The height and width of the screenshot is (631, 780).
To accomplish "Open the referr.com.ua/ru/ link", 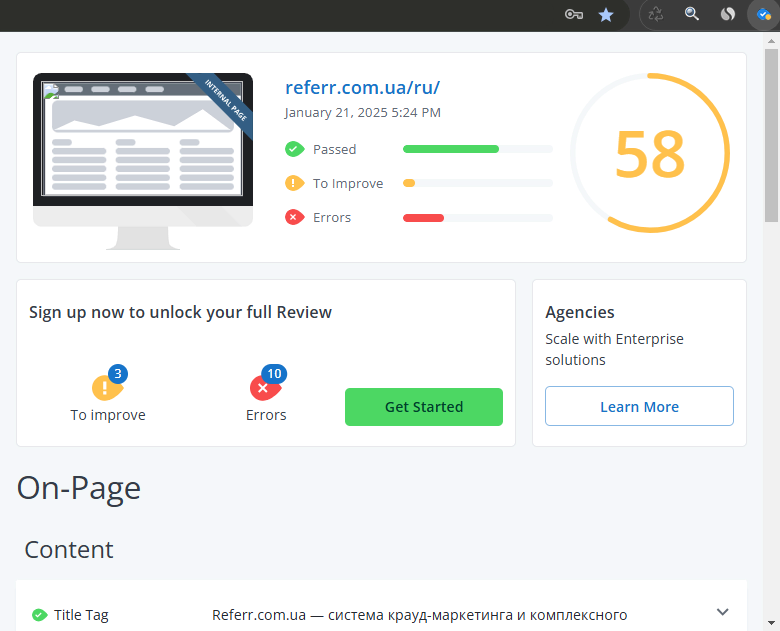I will (x=362, y=88).
